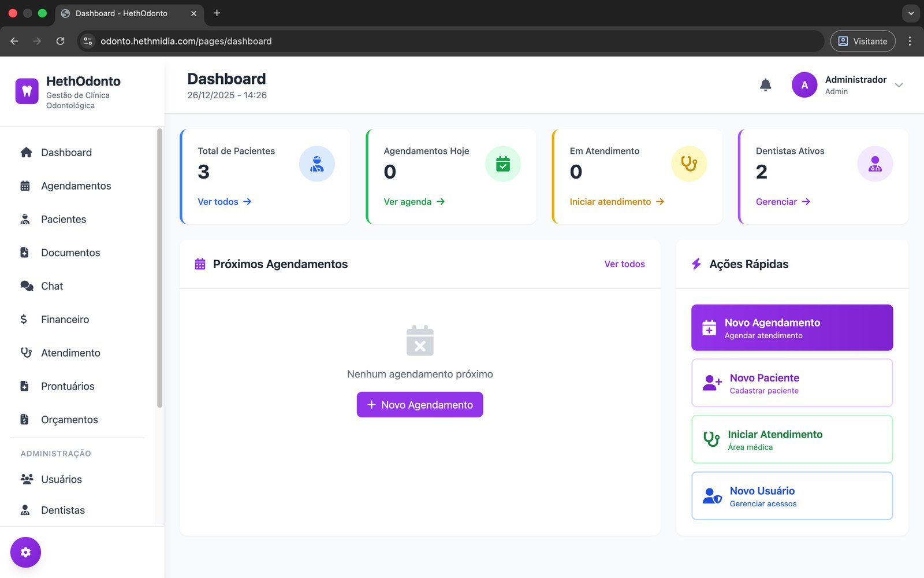Open Ver agenda link on Agendamentos Hoje card
The image size is (924, 578).
pos(413,202)
